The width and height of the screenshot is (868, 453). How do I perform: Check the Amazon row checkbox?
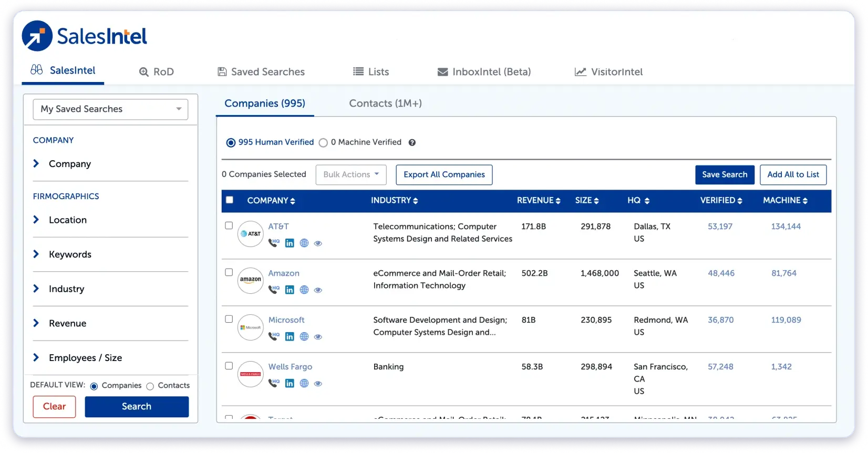click(229, 272)
